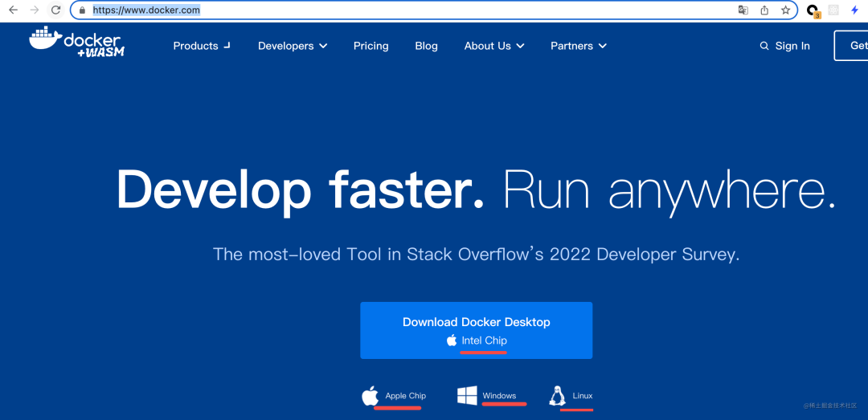The height and width of the screenshot is (420, 868).
Task: Click the Apple logo next to Apple Chip
Action: click(370, 396)
